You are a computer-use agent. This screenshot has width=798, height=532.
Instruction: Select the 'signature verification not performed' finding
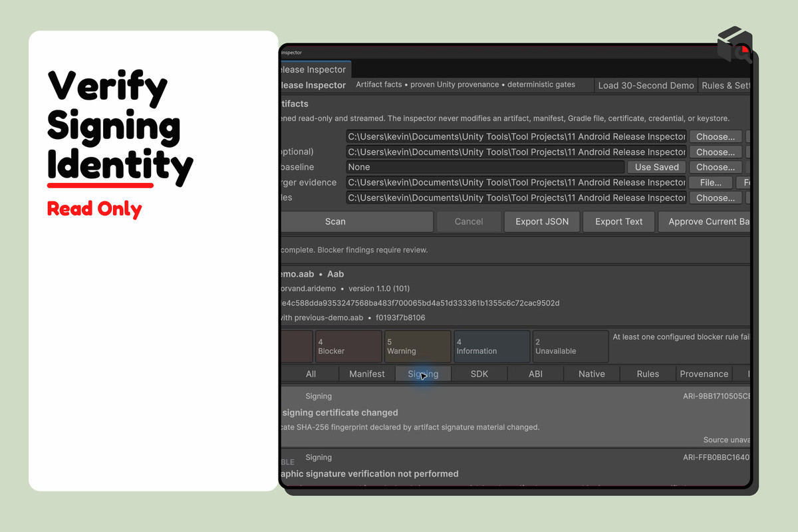(515, 468)
